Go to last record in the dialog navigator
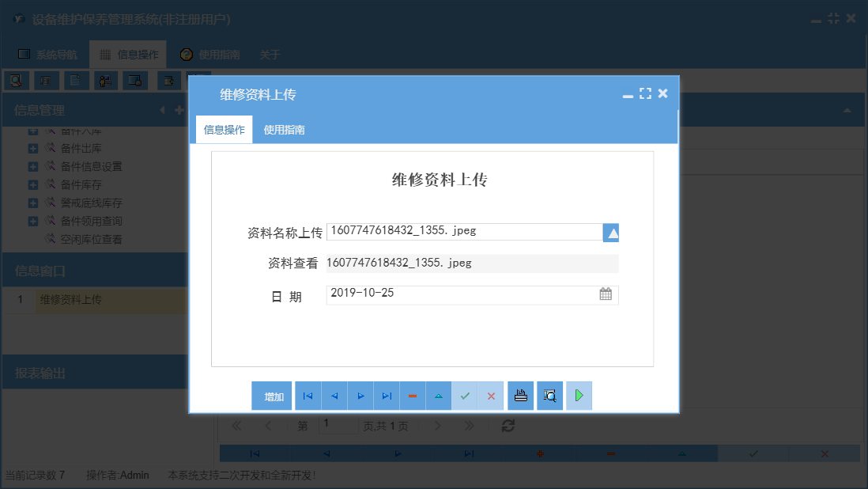 (x=387, y=395)
